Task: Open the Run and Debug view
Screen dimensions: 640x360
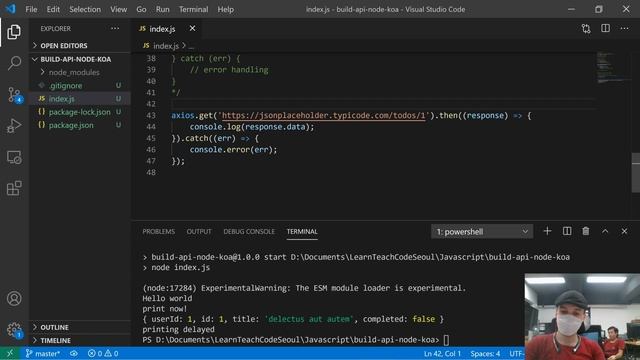Action: (14, 126)
